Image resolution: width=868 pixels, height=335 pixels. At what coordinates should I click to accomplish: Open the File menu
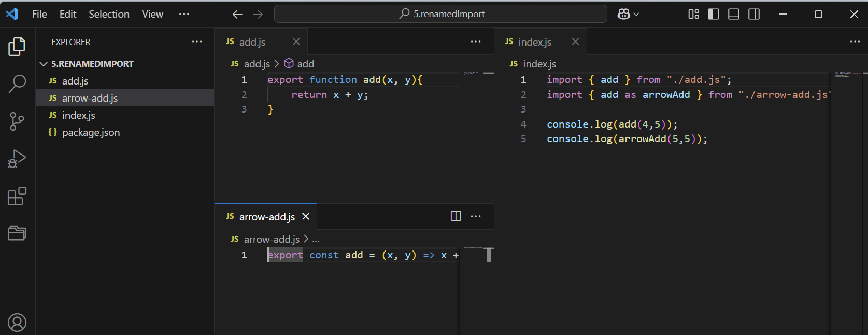tap(39, 14)
